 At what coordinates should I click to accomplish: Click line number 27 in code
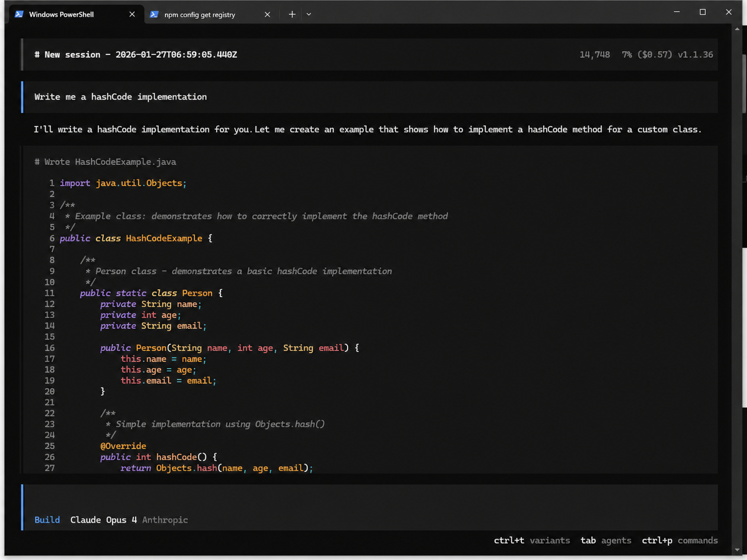pyautogui.click(x=50, y=468)
